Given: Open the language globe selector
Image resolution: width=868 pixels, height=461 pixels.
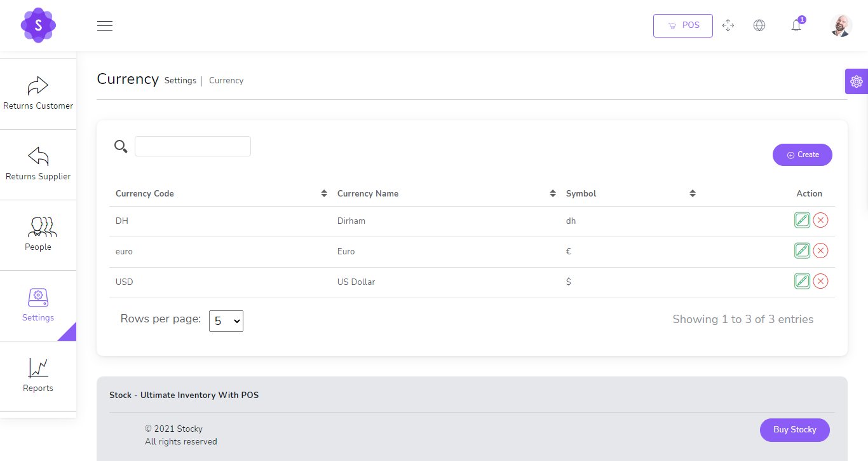Looking at the screenshot, I should pos(759,25).
